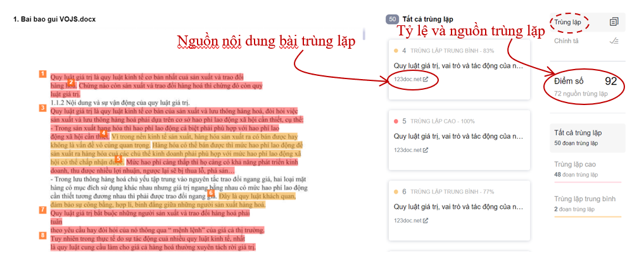Filter by Trùng lặp cao
The width and height of the screenshot is (644, 262).
(587, 169)
